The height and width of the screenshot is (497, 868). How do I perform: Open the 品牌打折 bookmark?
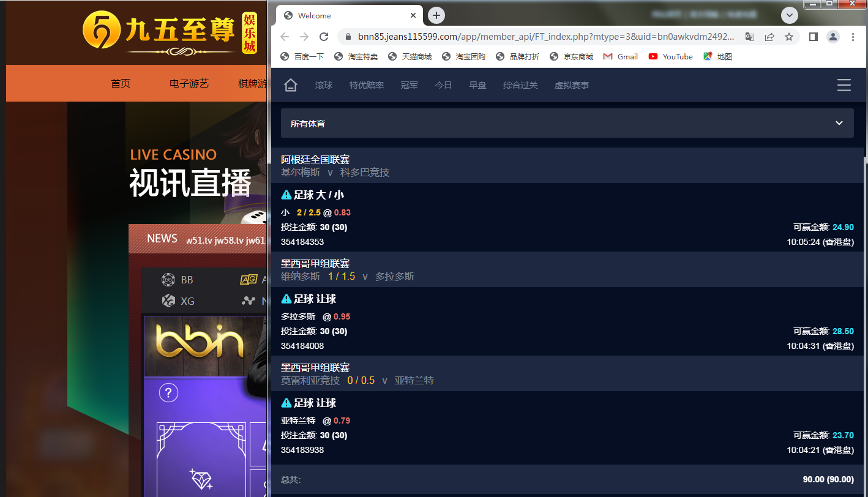click(518, 56)
